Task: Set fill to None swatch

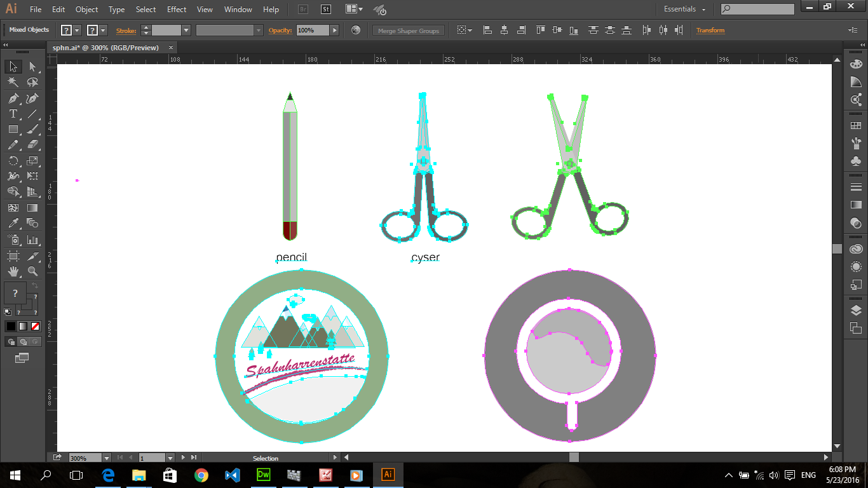Action: pos(36,326)
